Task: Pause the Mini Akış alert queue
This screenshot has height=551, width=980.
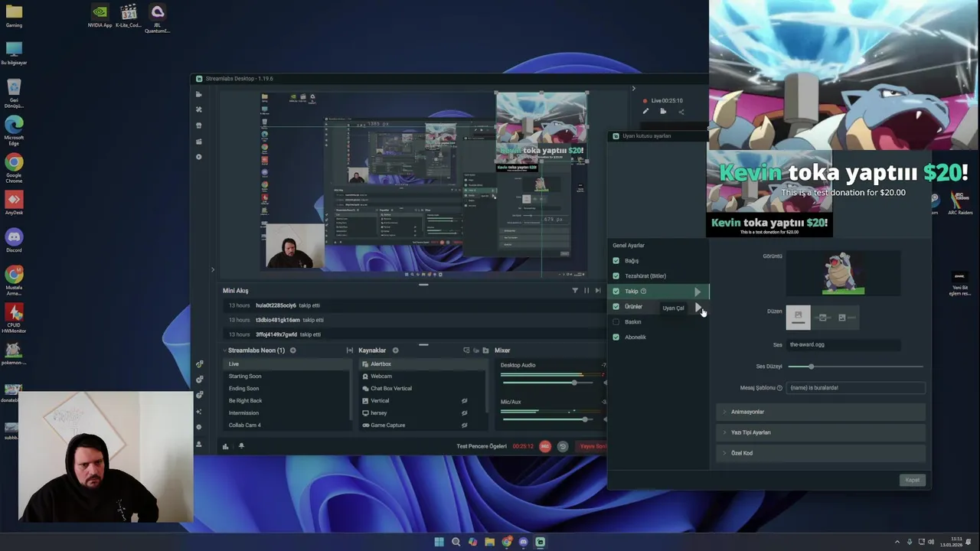Action: pyautogui.click(x=586, y=290)
